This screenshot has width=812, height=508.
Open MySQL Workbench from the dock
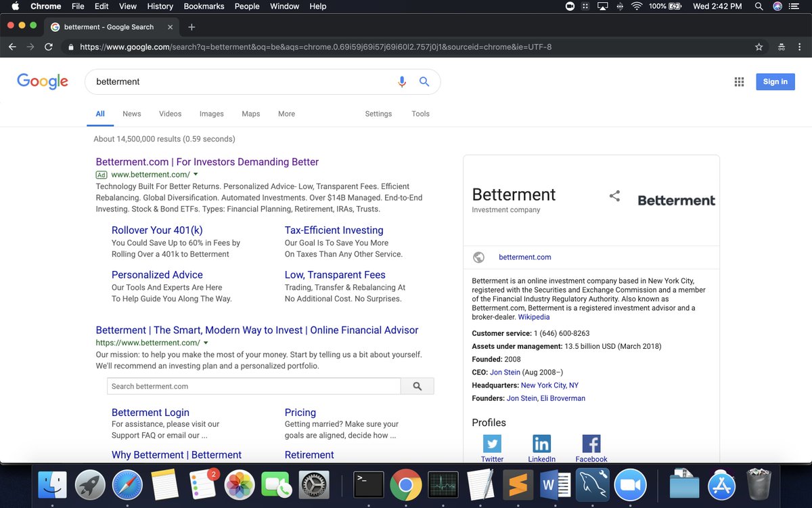point(591,485)
